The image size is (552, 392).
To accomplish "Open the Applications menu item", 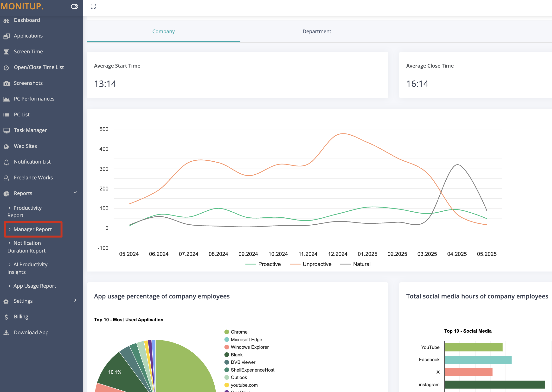I will tap(28, 36).
